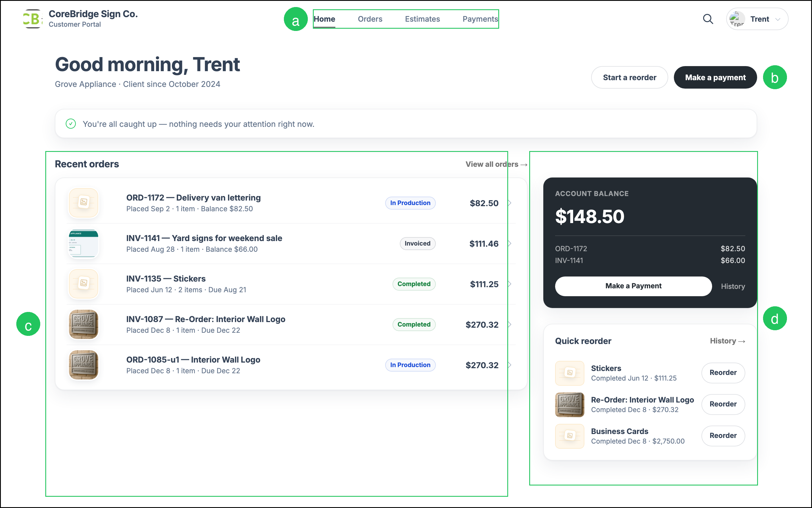Open INV-1141 yard signs thumbnail
The width and height of the screenshot is (812, 508).
[84, 243]
